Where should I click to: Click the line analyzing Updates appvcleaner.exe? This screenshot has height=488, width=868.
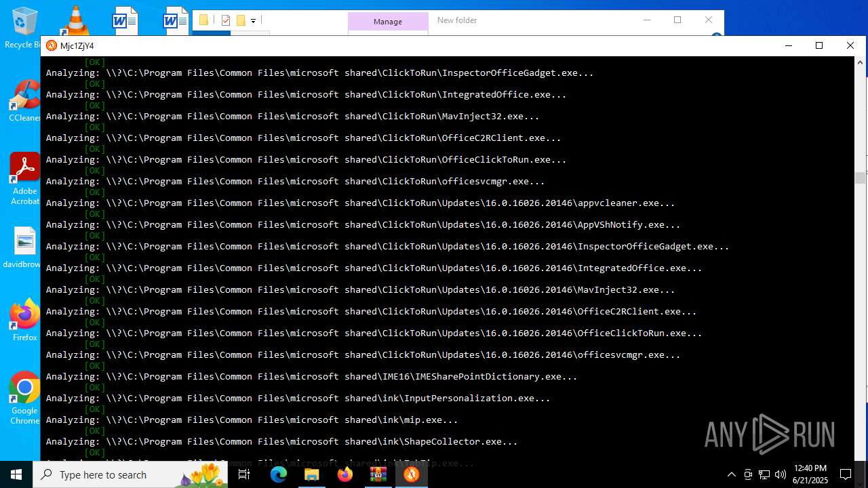pyautogui.click(x=360, y=203)
